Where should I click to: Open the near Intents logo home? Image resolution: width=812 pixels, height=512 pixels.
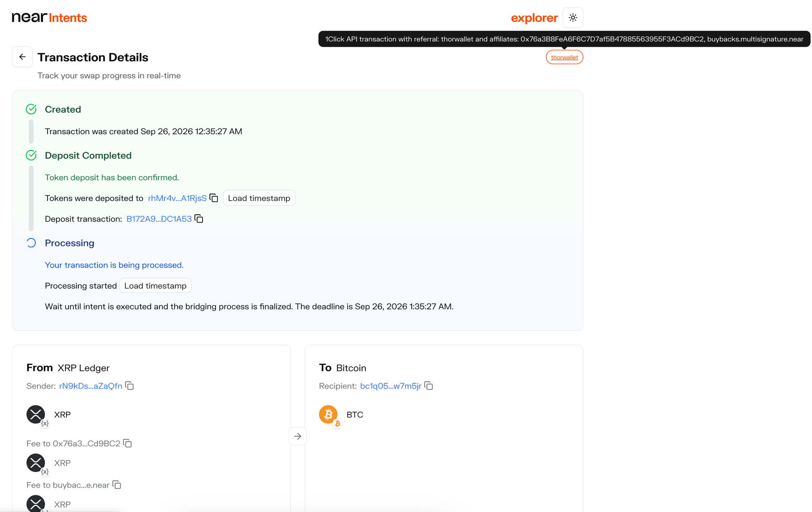pyautogui.click(x=50, y=17)
